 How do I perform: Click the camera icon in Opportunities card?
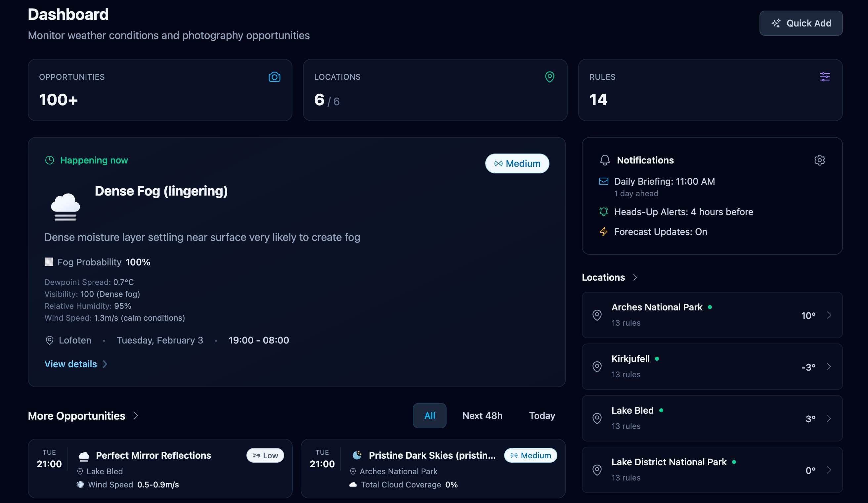coord(274,77)
